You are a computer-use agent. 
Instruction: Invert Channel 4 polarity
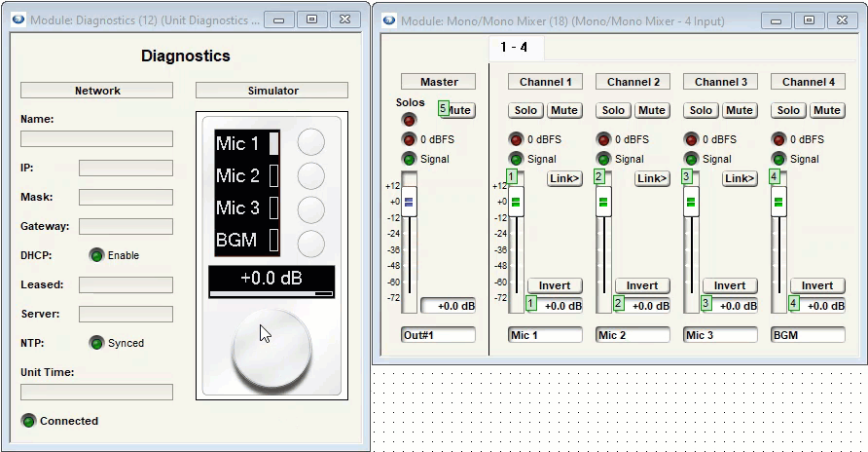(x=817, y=285)
